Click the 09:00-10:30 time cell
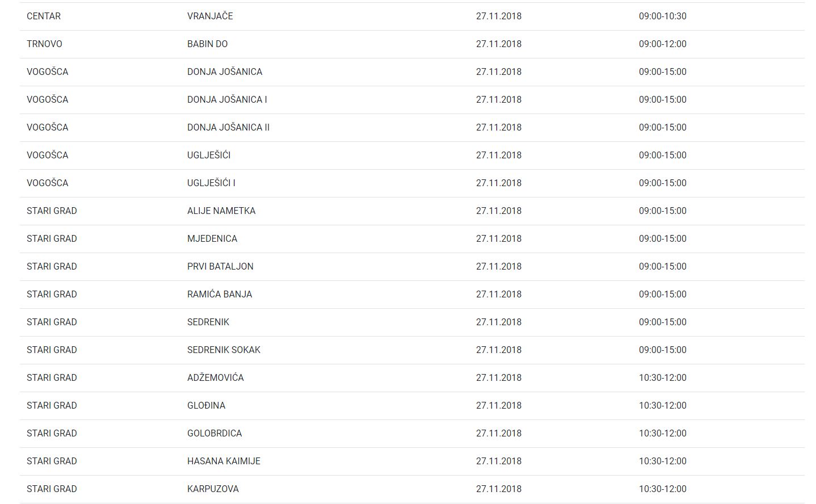 click(662, 16)
